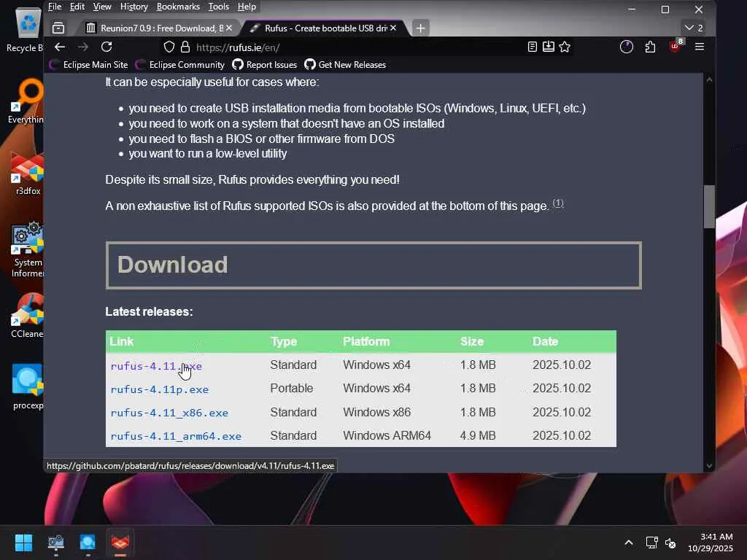
Task: Click the 4.9 MB size cell
Action: (478, 436)
